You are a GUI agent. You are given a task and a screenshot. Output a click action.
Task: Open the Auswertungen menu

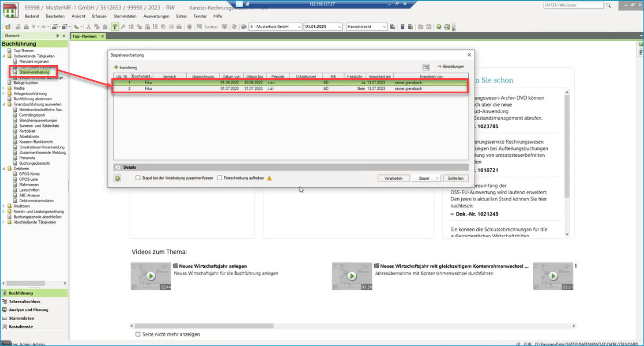pos(156,16)
